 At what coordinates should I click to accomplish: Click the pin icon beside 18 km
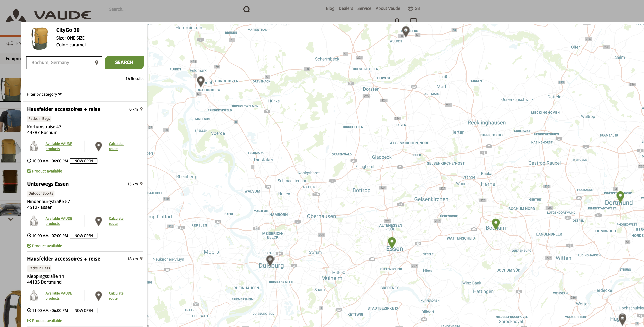[141, 258]
